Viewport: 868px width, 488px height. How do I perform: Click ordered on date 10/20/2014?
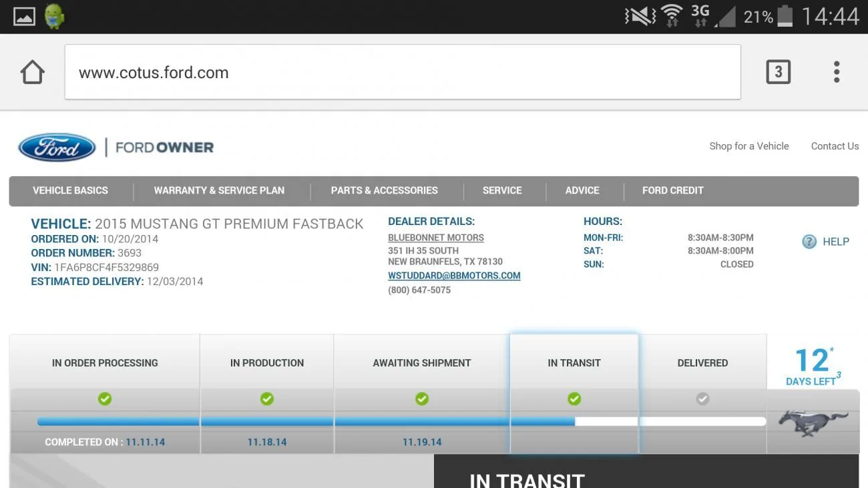pyautogui.click(x=130, y=239)
